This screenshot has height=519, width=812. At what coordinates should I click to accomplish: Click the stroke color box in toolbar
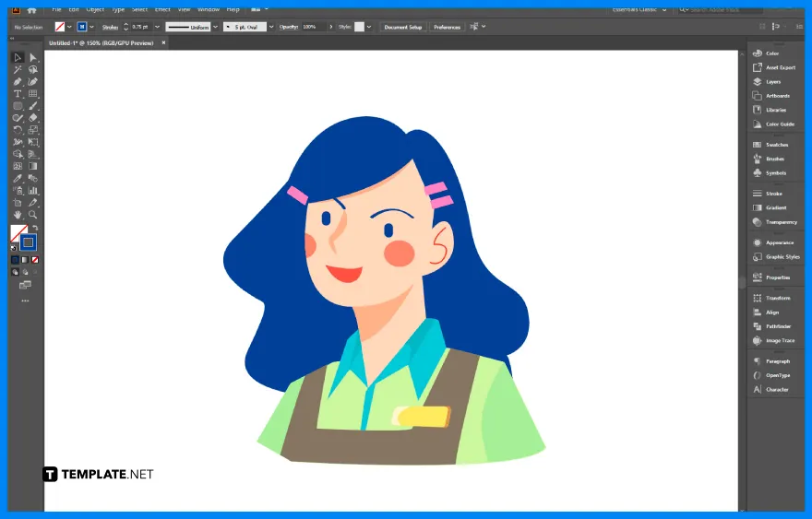pos(29,242)
